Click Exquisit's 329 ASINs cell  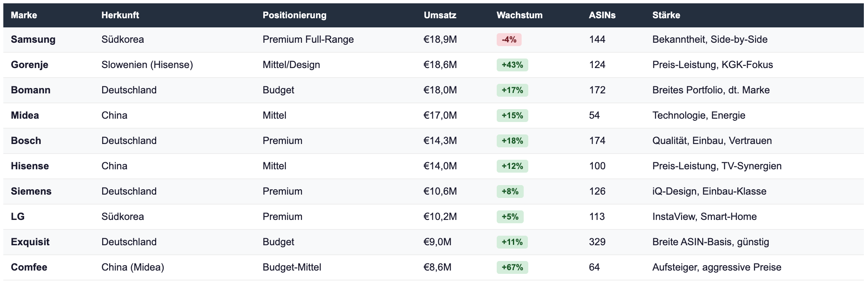coord(597,242)
